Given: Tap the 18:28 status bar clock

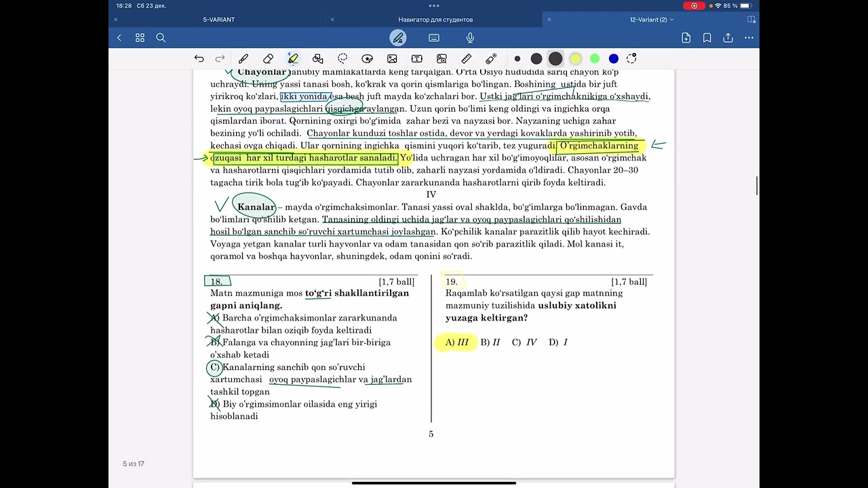Looking at the screenshot, I should (x=123, y=5).
